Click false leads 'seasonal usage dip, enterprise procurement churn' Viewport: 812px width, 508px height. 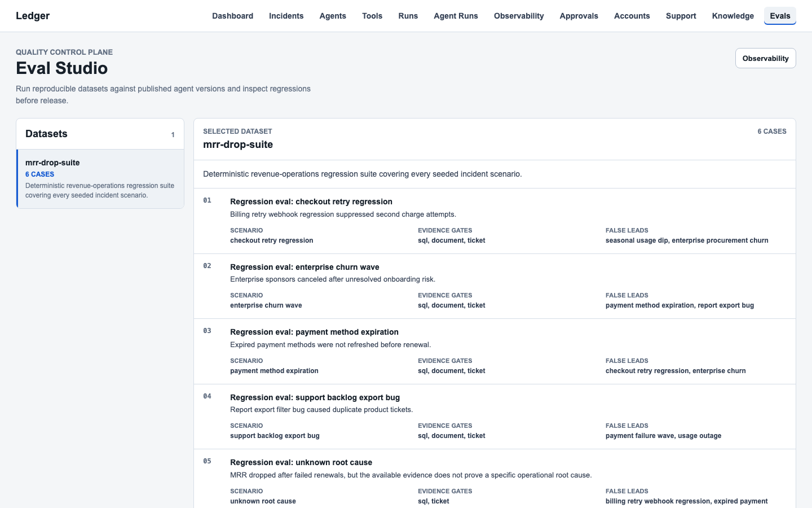(687, 240)
